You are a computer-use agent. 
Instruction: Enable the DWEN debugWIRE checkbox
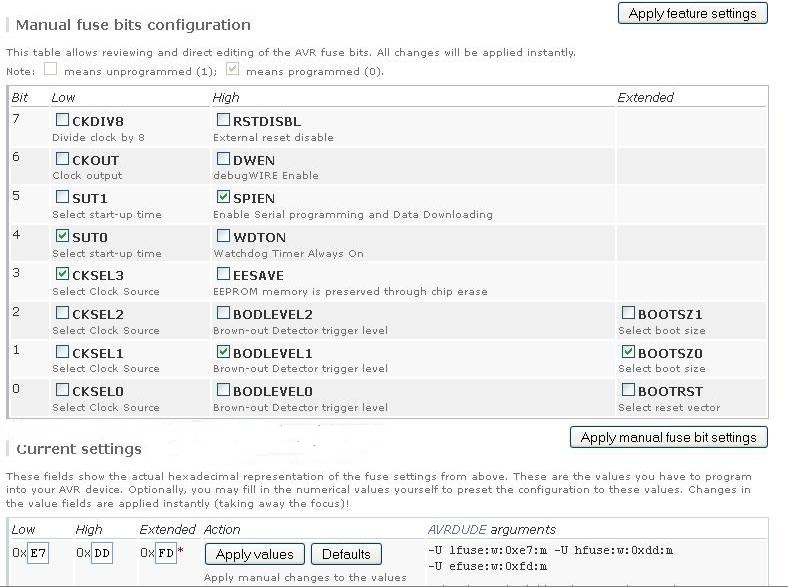coord(223,159)
